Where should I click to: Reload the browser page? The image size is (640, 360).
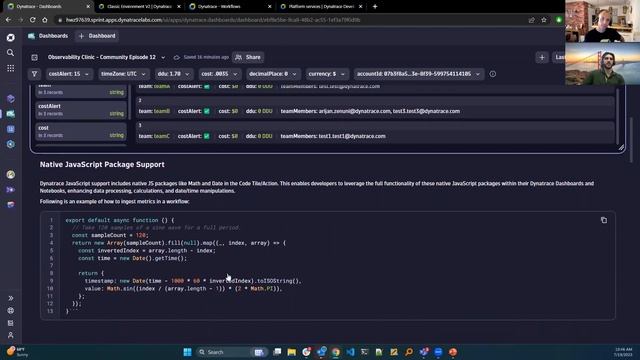(33, 20)
